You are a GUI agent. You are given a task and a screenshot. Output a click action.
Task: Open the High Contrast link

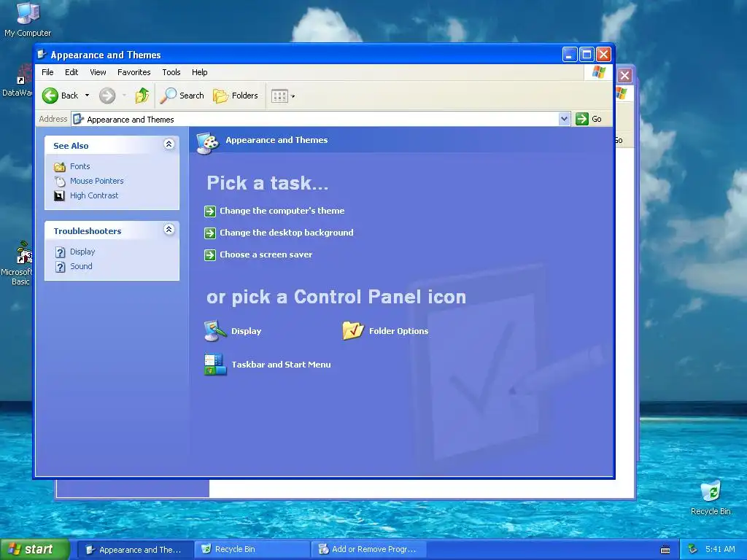(94, 195)
